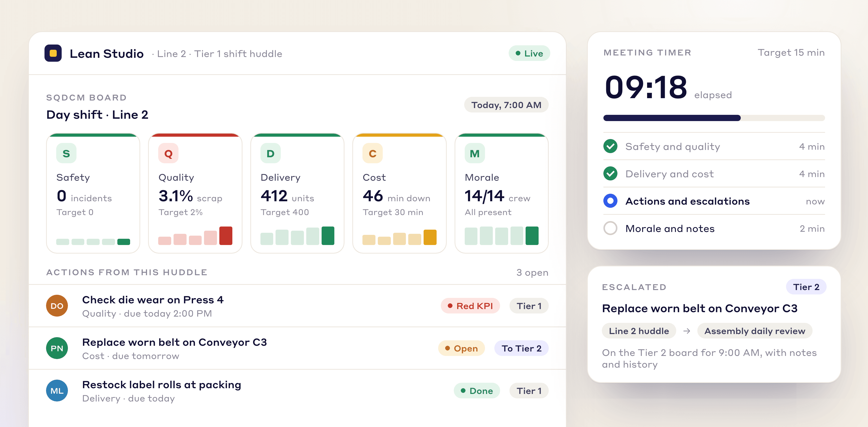Screen dimensions: 868x427
Task: Click the Tier 2 badge in Escalated card
Action: point(806,287)
